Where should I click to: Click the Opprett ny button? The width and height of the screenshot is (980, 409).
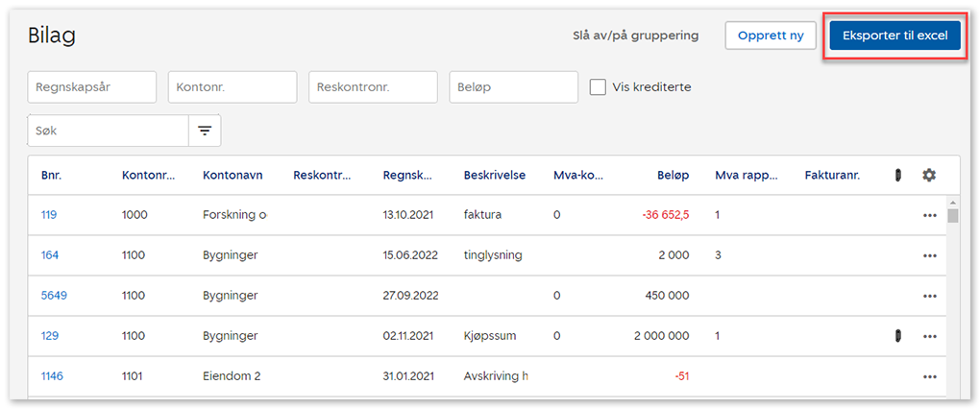click(x=770, y=36)
